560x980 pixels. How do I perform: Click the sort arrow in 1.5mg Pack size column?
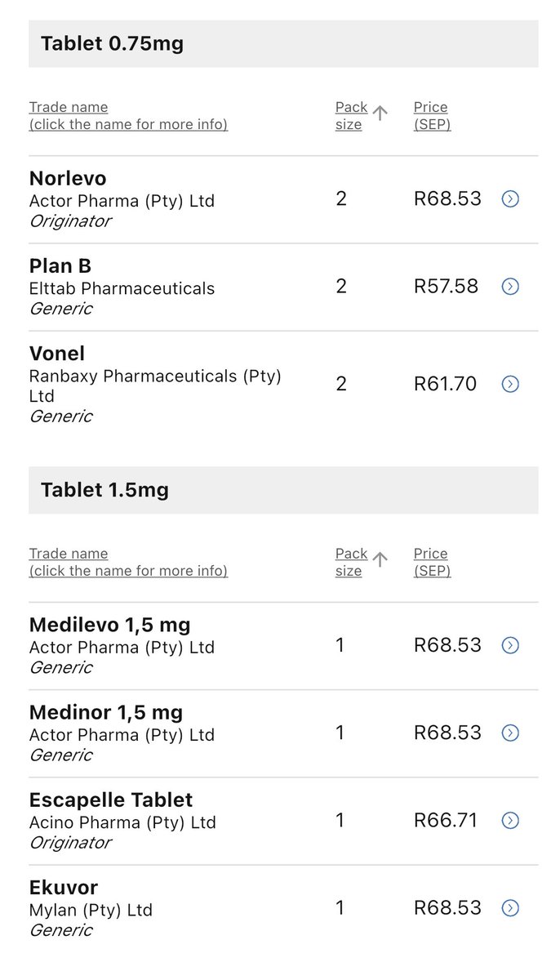[x=380, y=560]
